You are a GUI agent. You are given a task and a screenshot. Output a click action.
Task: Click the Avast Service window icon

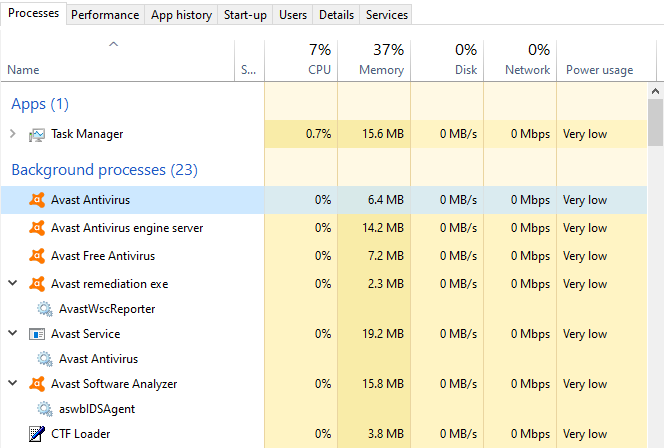coord(37,334)
